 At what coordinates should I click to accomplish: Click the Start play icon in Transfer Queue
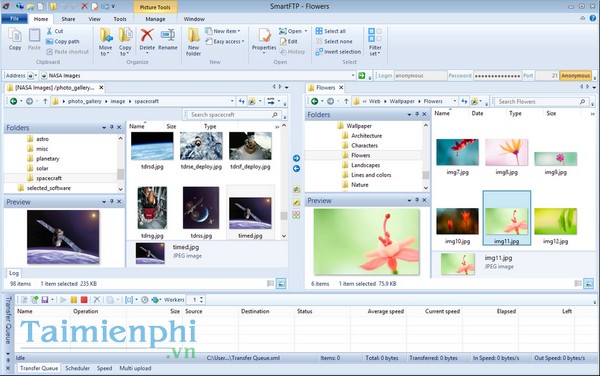coord(64,299)
